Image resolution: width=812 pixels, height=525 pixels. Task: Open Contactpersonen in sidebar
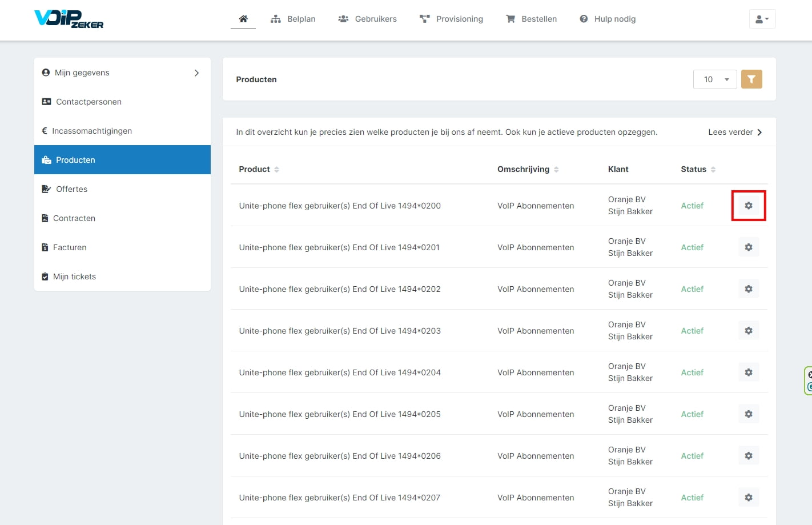pos(122,102)
